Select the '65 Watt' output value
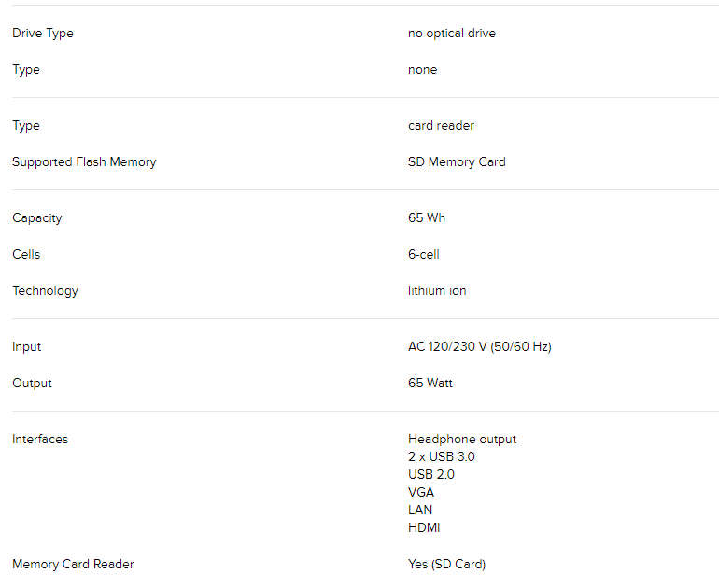719x588 pixels. pos(430,384)
